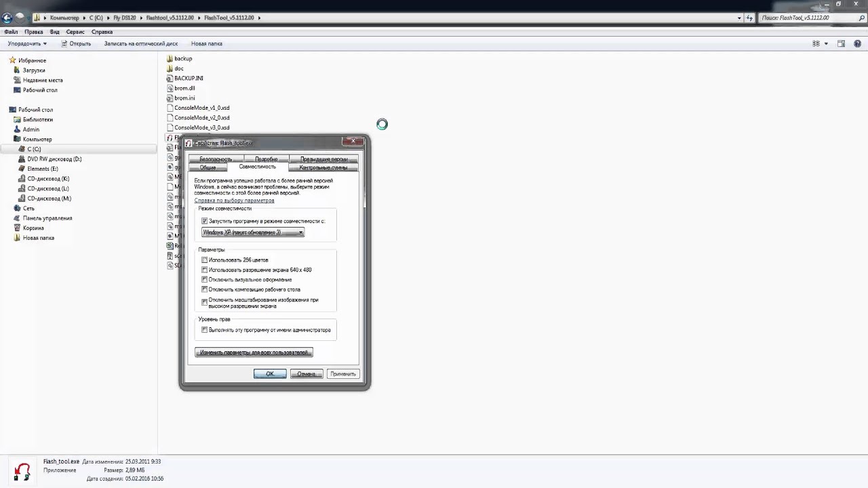Open the Вид menu
The height and width of the screenshot is (488, 868).
(54, 32)
